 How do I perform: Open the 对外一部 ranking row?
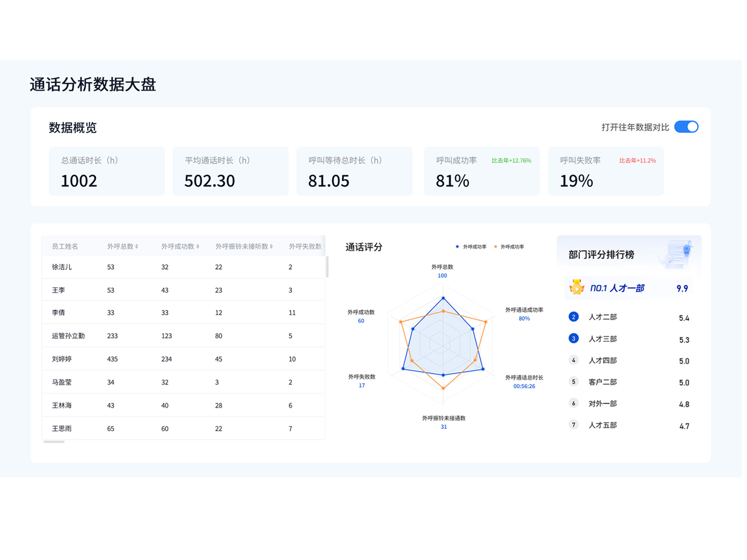(628, 403)
